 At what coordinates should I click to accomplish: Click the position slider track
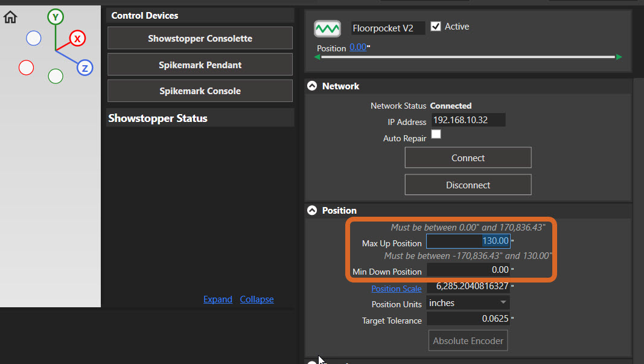(468, 57)
